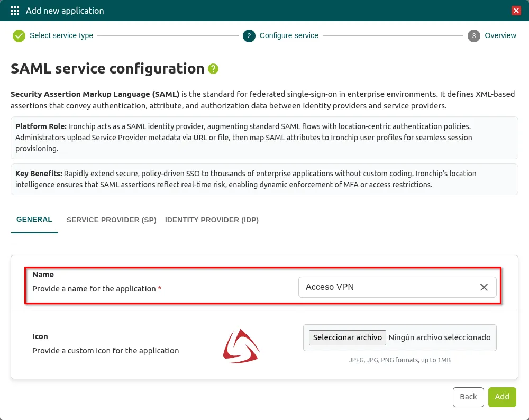The height and width of the screenshot is (420, 529).
Task: Click the apps grid icon in header
Action: tap(15, 11)
